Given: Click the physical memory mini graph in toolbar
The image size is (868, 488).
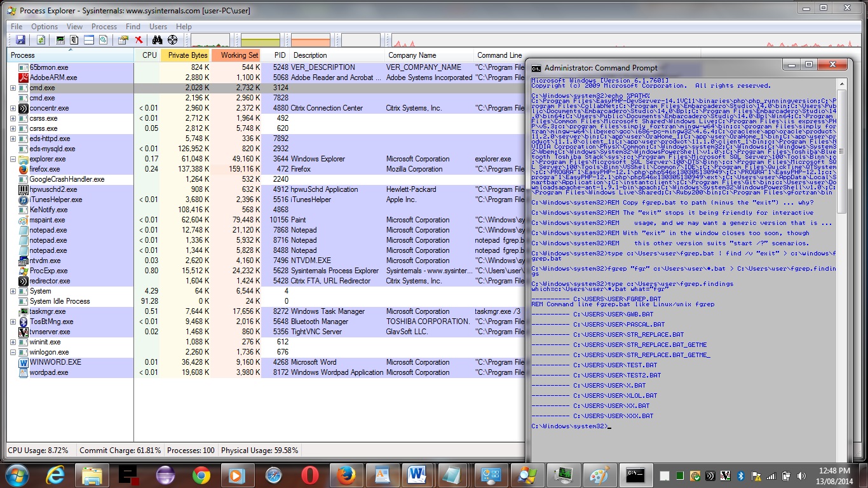Looking at the screenshot, I should [311, 40].
